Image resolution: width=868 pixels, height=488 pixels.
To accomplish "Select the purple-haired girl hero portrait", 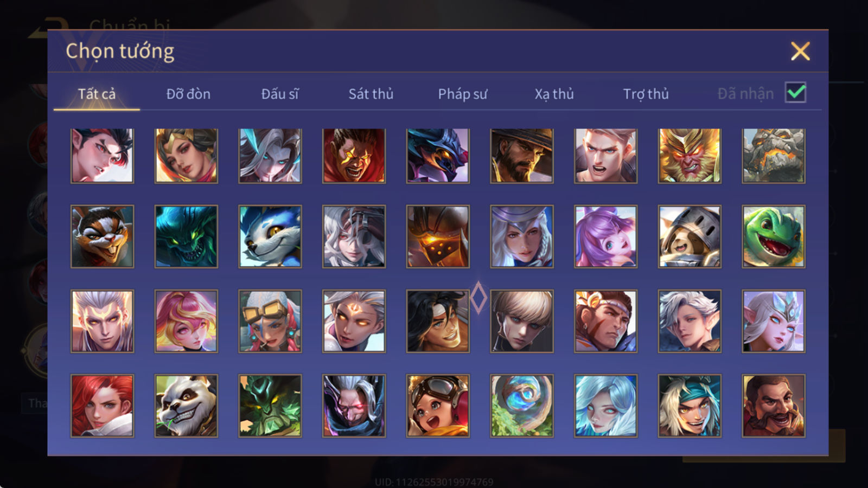I will [x=606, y=236].
